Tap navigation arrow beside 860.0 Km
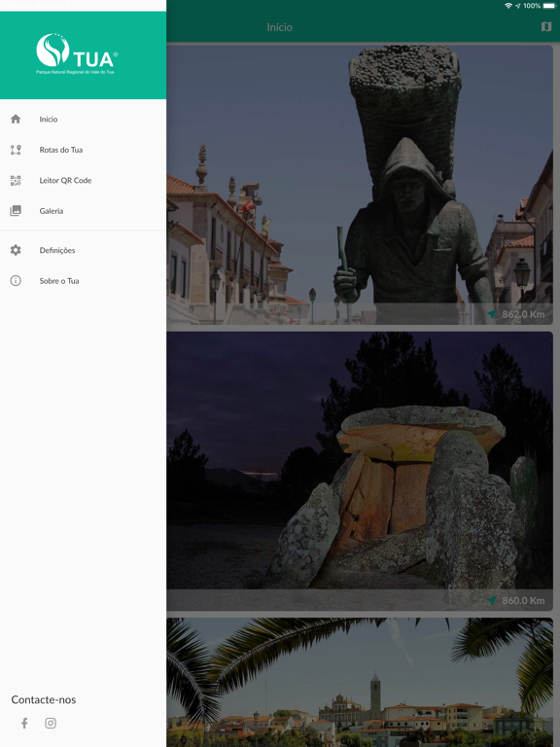The image size is (560, 747). click(492, 600)
